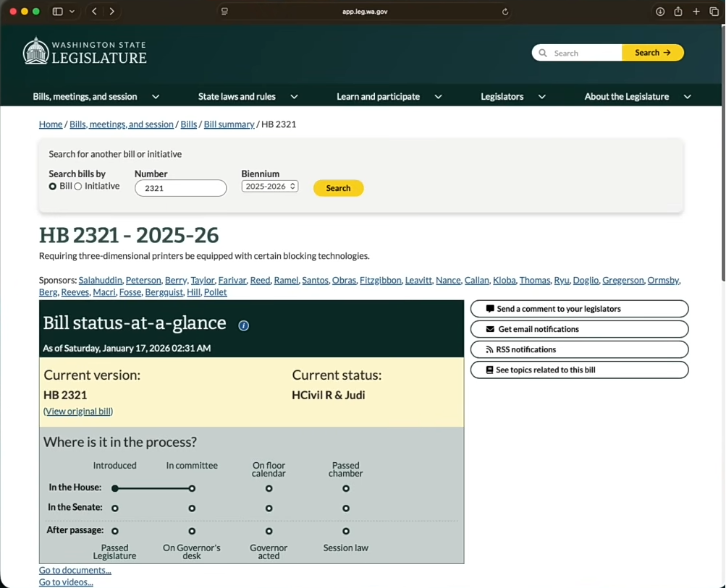This screenshot has height=588, width=726.
Task: Show the tab overview icon
Action: (x=714, y=12)
